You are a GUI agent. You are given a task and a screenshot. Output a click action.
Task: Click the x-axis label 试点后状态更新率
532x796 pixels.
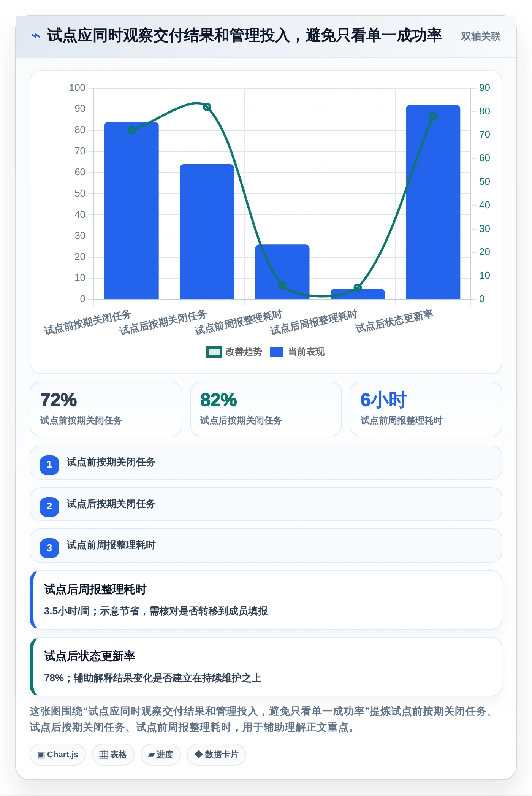[394, 321]
